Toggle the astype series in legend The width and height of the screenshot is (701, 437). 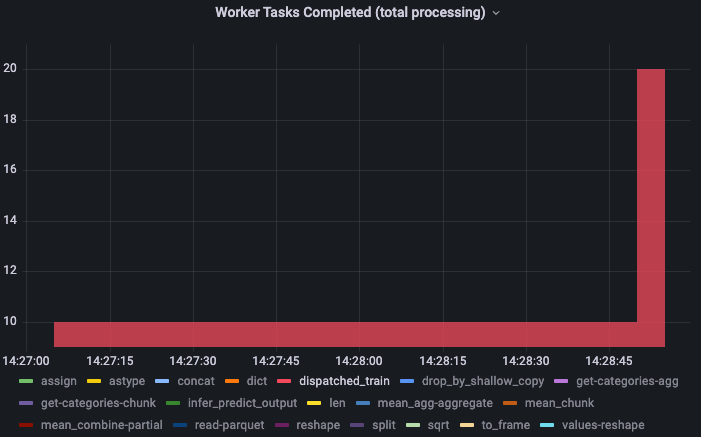[127, 381]
